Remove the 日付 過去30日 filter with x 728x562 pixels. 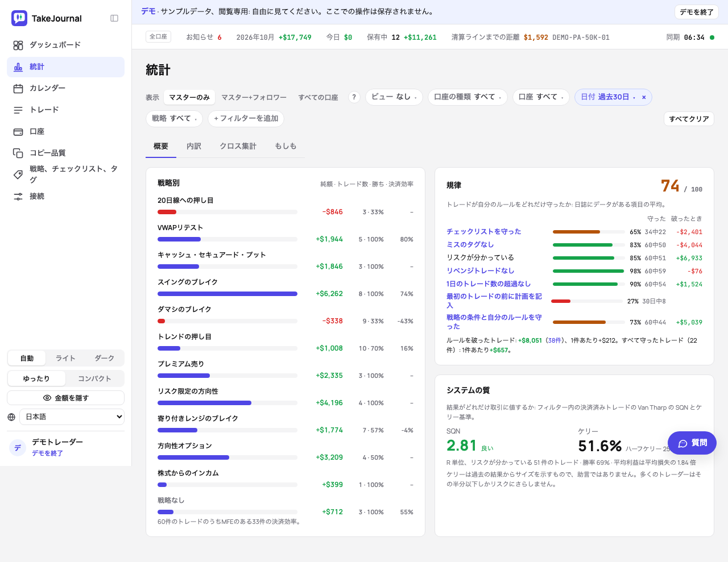[644, 97]
